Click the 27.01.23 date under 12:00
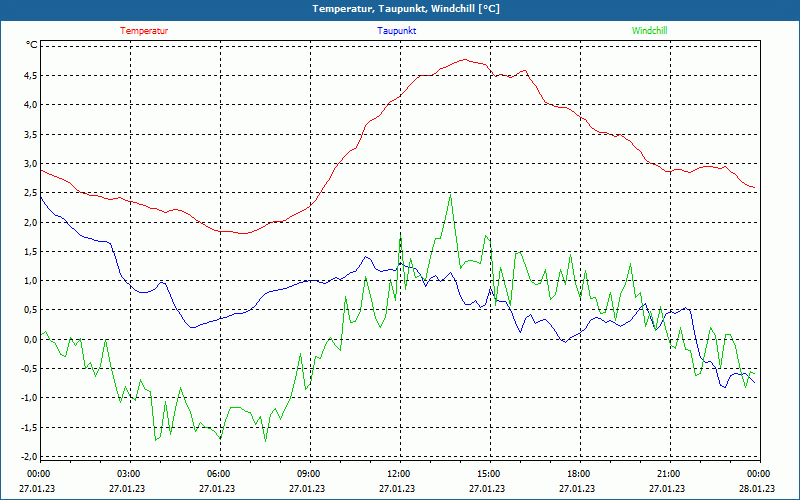800x500 pixels. pos(397,488)
